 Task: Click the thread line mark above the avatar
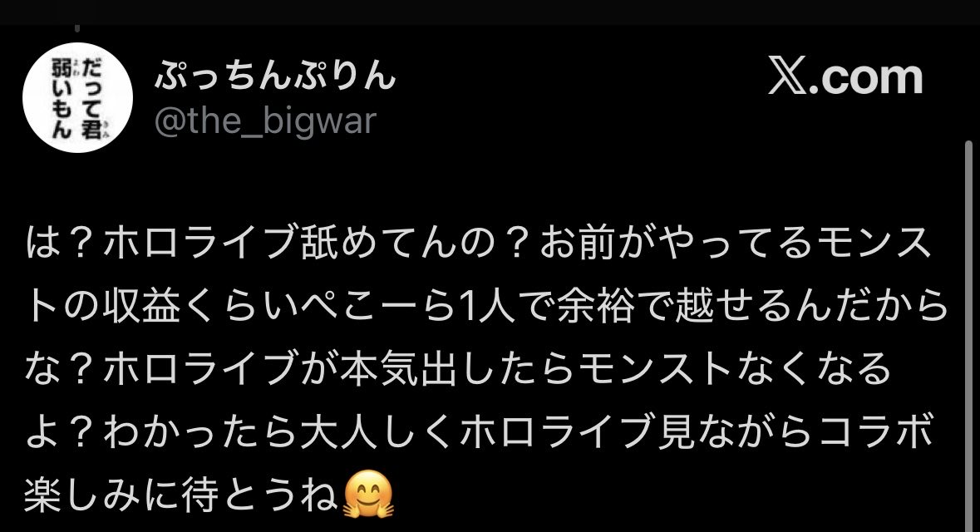[x=77, y=27]
